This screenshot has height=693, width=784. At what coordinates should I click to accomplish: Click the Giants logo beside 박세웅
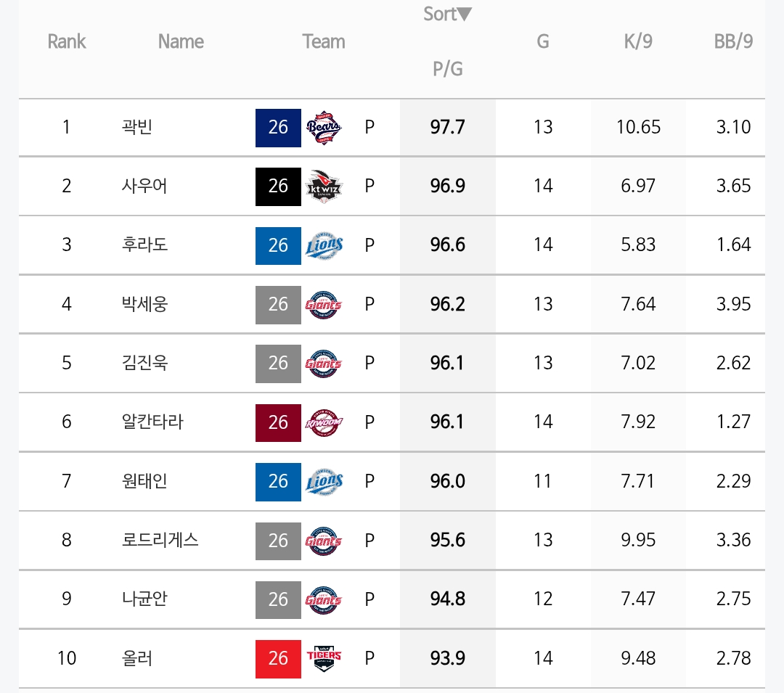point(324,304)
